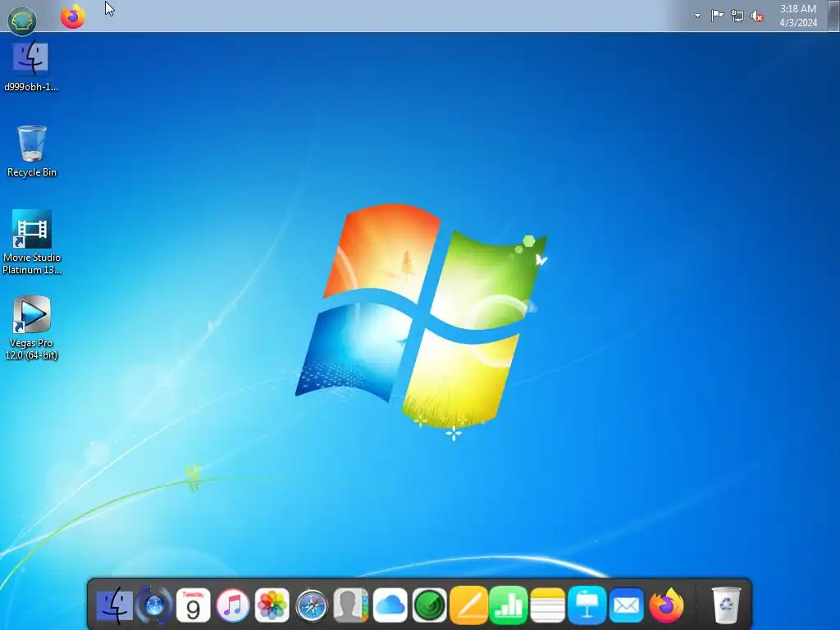Open Pages pen icon in dock
840x630 pixels.
(x=468, y=605)
